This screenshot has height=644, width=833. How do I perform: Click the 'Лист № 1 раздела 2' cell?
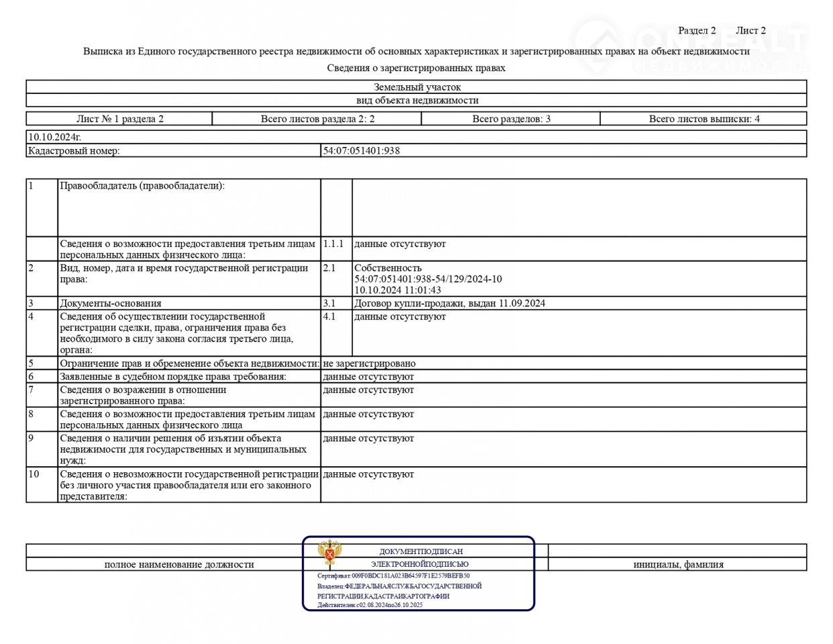pyautogui.click(x=119, y=119)
